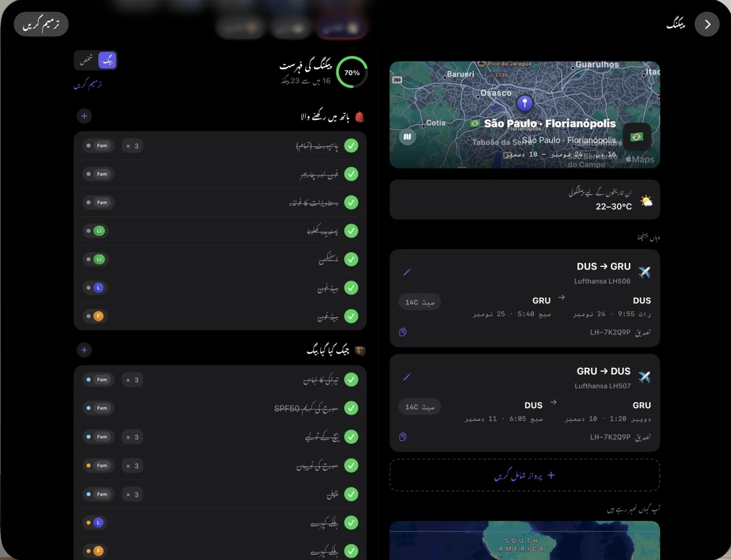Select the بیگ segment
Image resolution: width=731 pixels, height=560 pixels.
(108, 60)
